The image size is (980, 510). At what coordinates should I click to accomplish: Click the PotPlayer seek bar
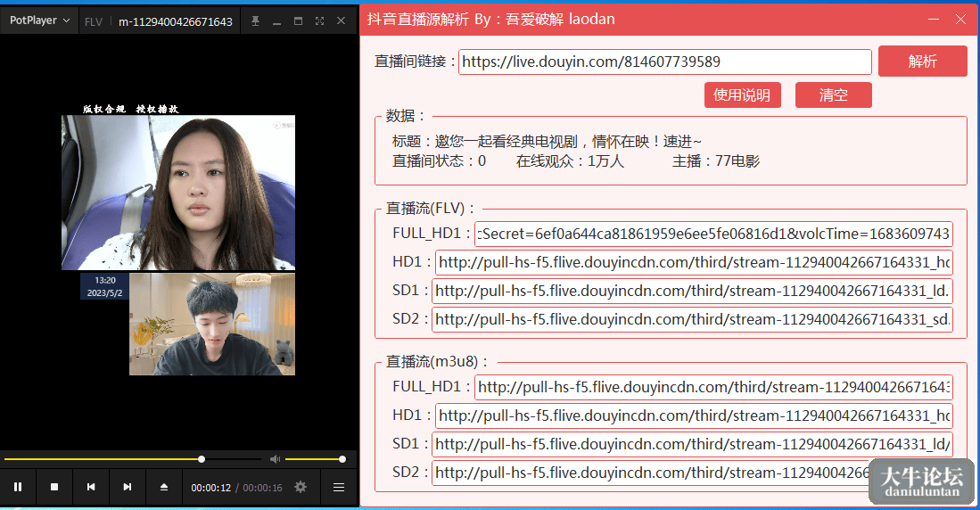coord(133,459)
